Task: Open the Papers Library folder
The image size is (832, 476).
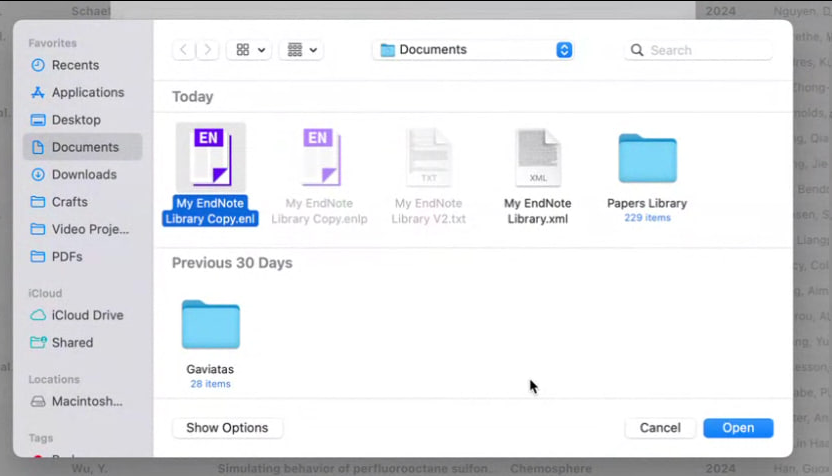Action: tap(647, 159)
